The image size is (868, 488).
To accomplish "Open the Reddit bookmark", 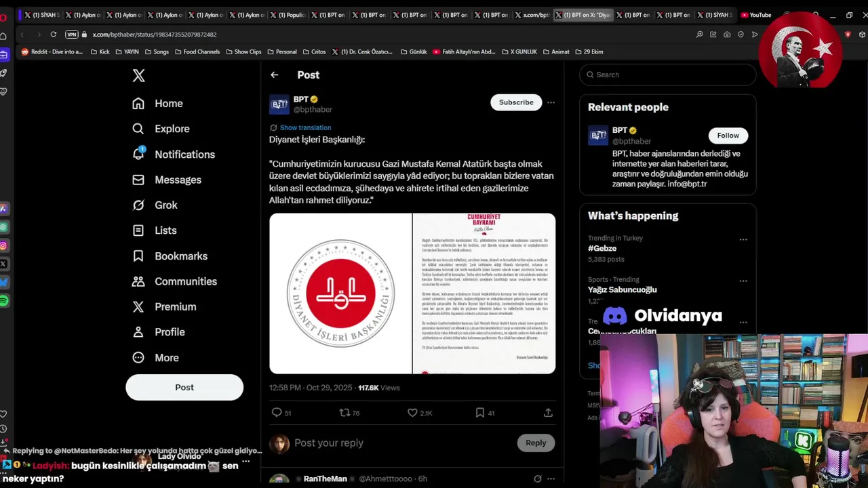I will click(52, 52).
